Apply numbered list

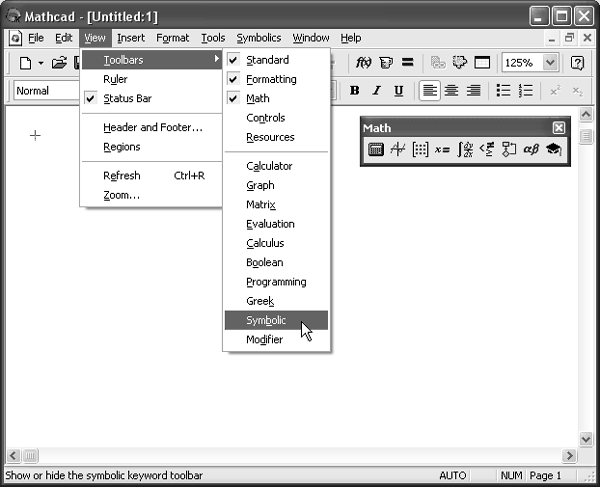point(526,91)
